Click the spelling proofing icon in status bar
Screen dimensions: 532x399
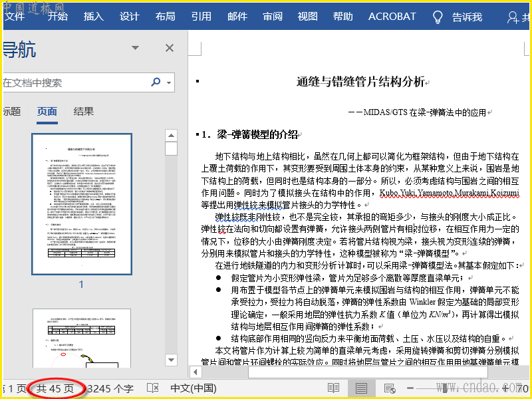(152, 388)
